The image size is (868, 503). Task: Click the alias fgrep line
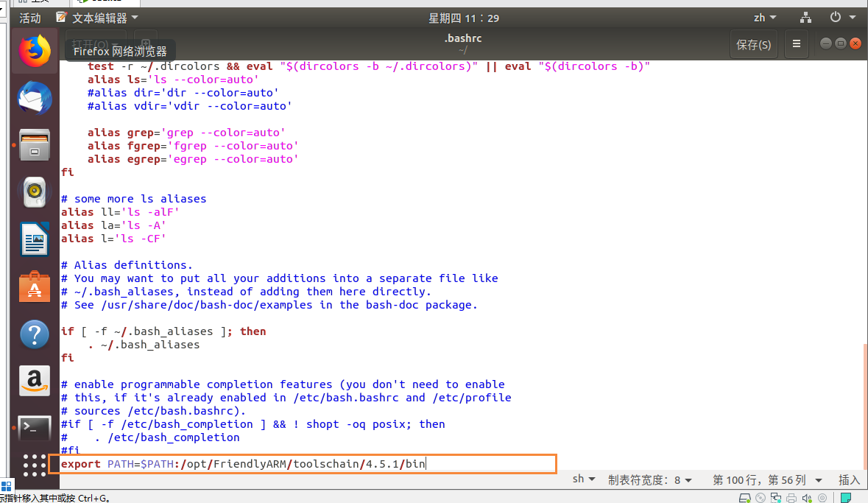(193, 146)
